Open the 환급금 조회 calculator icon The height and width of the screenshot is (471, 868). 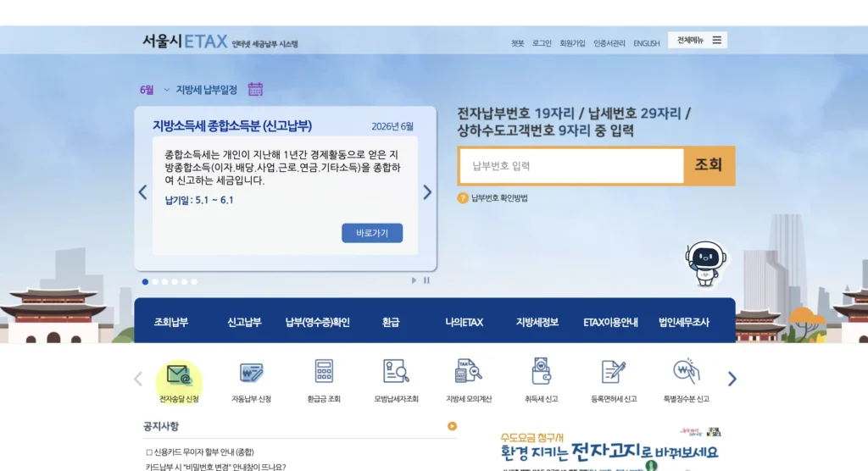[x=324, y=371]
